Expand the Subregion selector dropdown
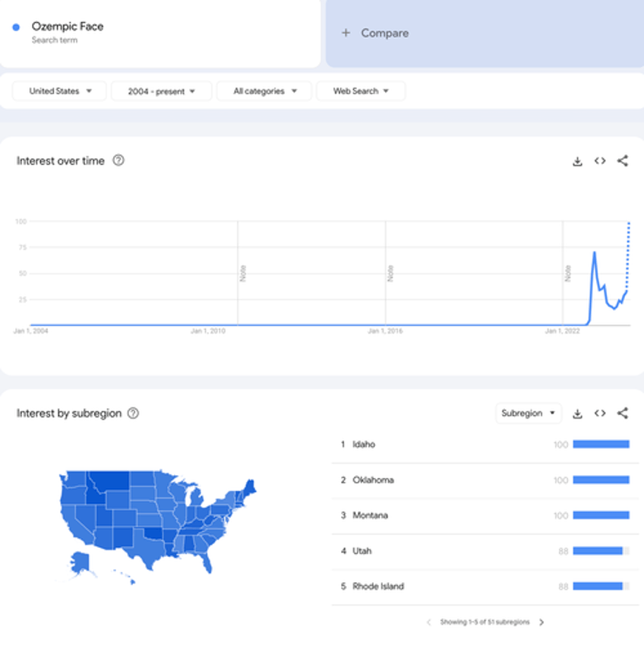This screenshot has height=652, width=644. coord(528,413)
